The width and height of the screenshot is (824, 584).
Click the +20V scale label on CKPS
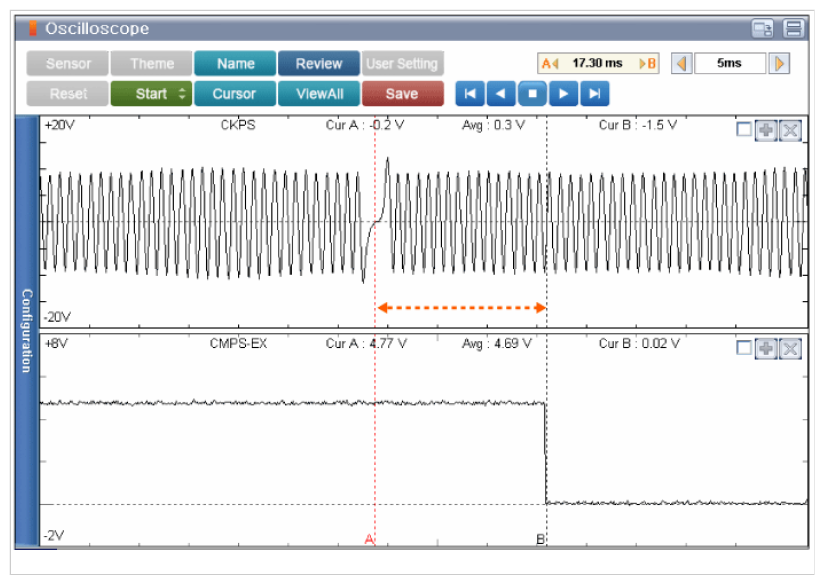[x=59, y=125]
